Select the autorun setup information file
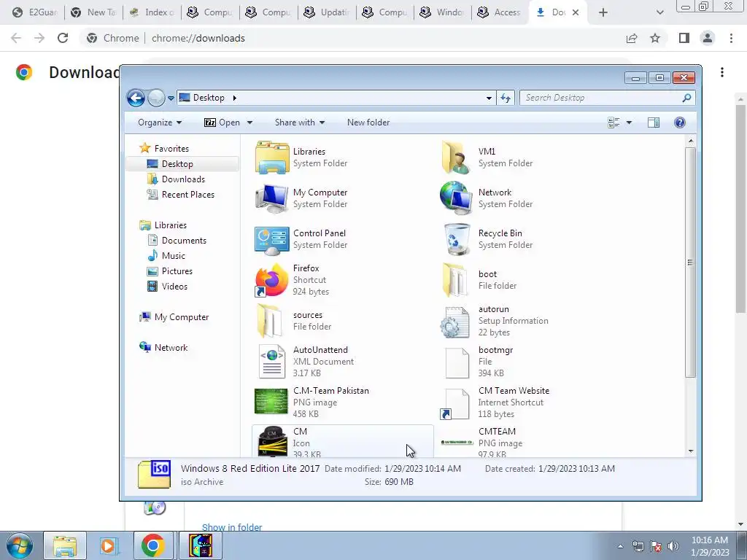 pos(457,321)
